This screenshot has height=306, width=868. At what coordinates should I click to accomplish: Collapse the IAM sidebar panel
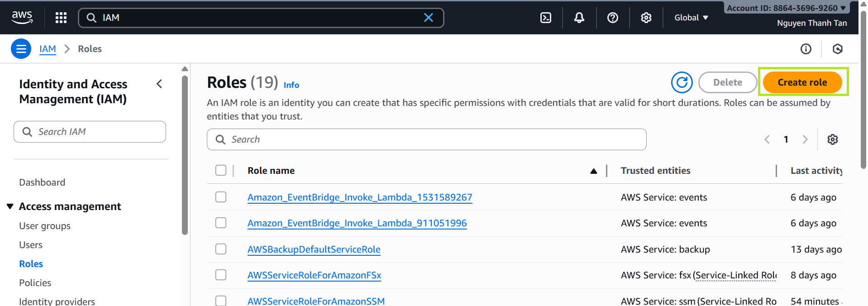coord(159,84)
